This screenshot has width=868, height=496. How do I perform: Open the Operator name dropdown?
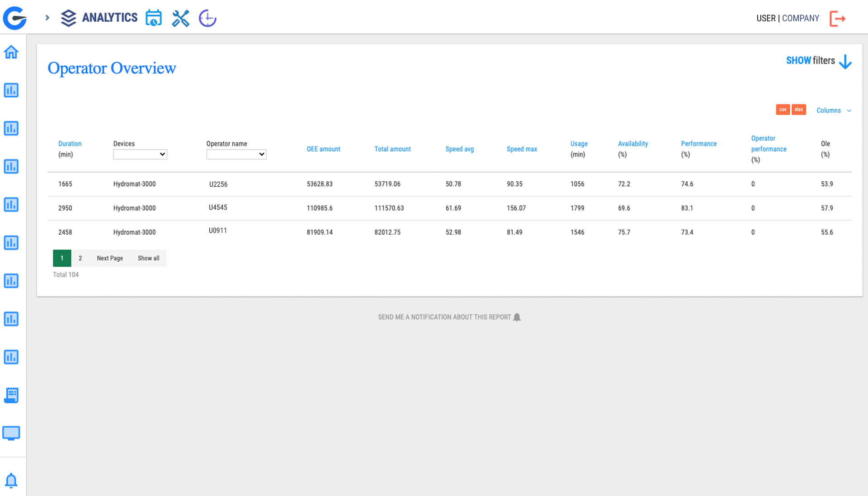tap(236, 154)
